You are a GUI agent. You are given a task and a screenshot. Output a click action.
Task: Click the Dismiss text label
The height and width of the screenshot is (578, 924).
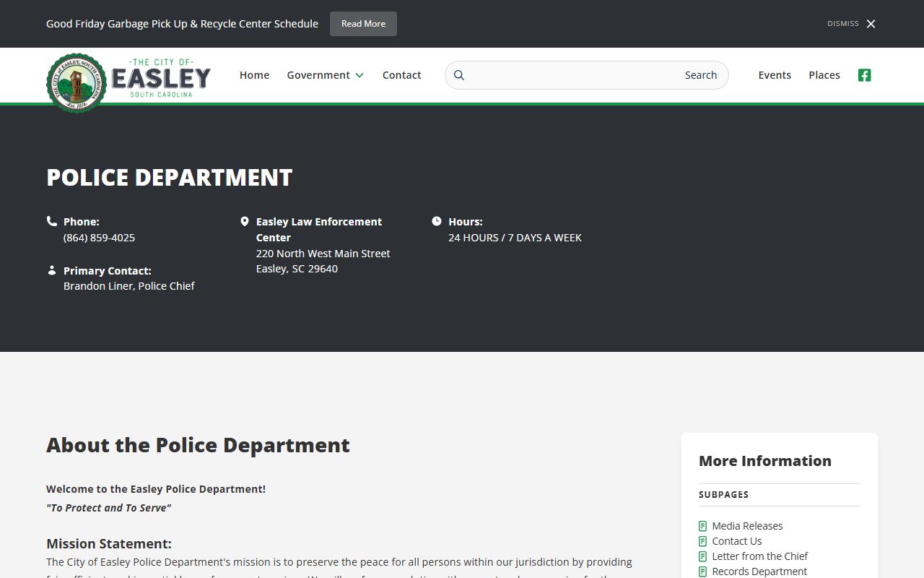843,24
